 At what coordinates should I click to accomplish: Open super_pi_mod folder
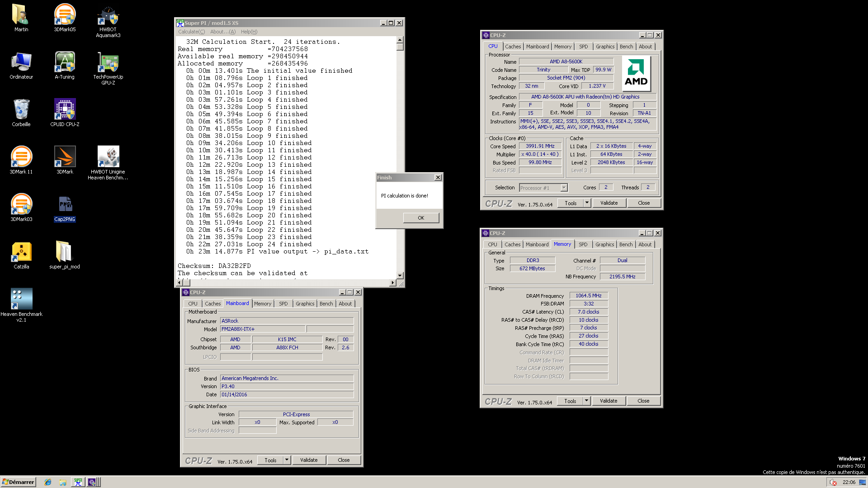pos(65,255)
